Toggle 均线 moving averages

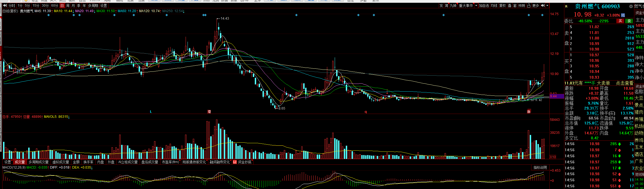pyautogui.click(x=494, y=6)
